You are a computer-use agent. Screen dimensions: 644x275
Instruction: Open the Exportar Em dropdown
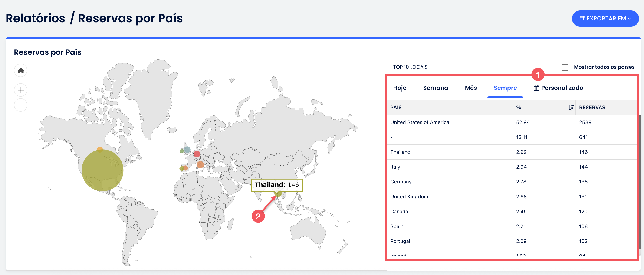(x=605, y=19)
